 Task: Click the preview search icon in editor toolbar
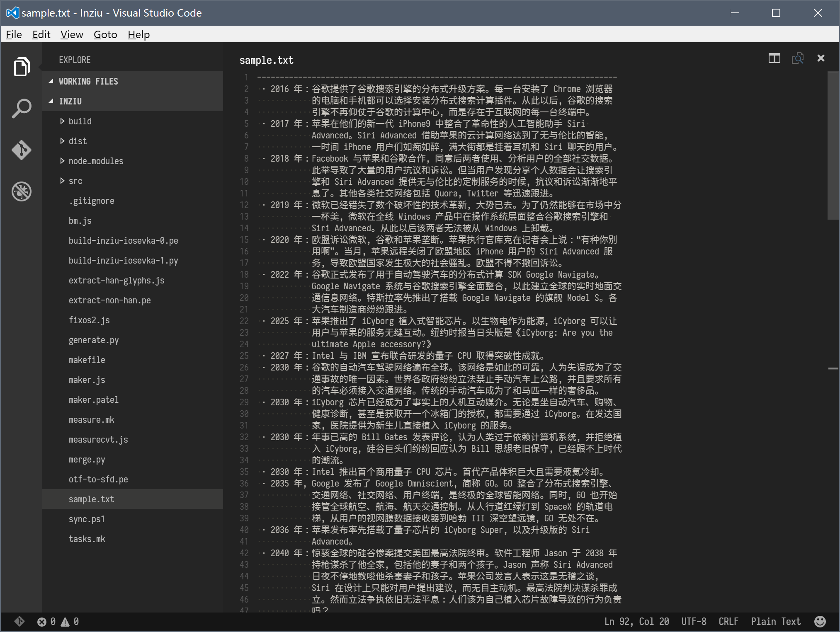[797, 58]
